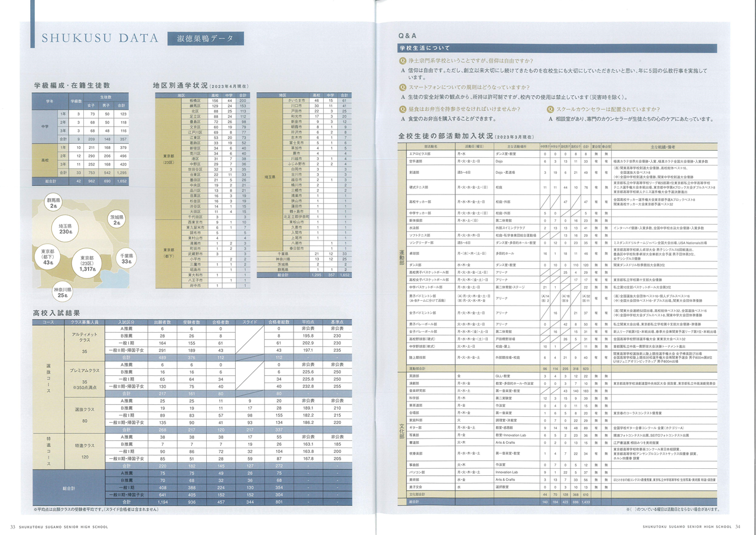Select the エアロビクス部 club row
Screen dimensions: 756x535
tap(563, 154)
